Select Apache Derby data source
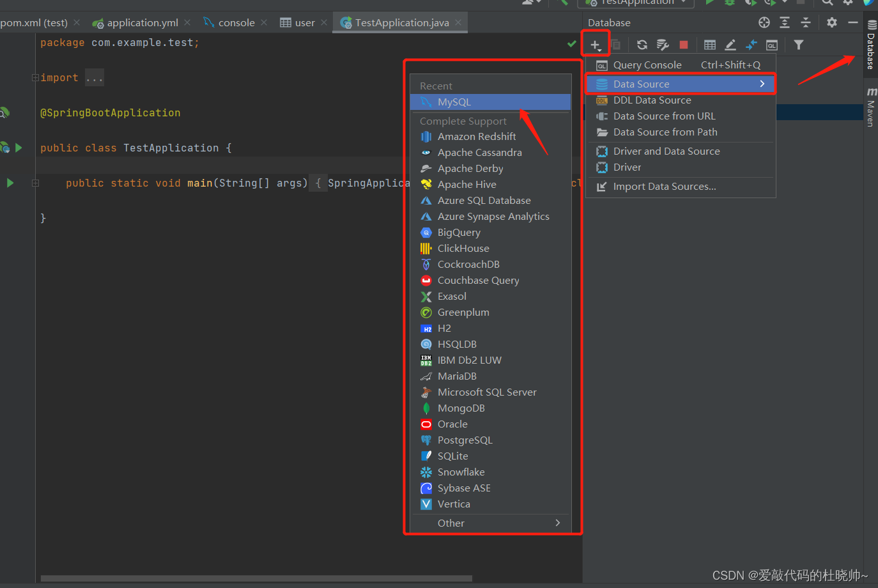Screen dimensions: 878x588 (490, 169)
